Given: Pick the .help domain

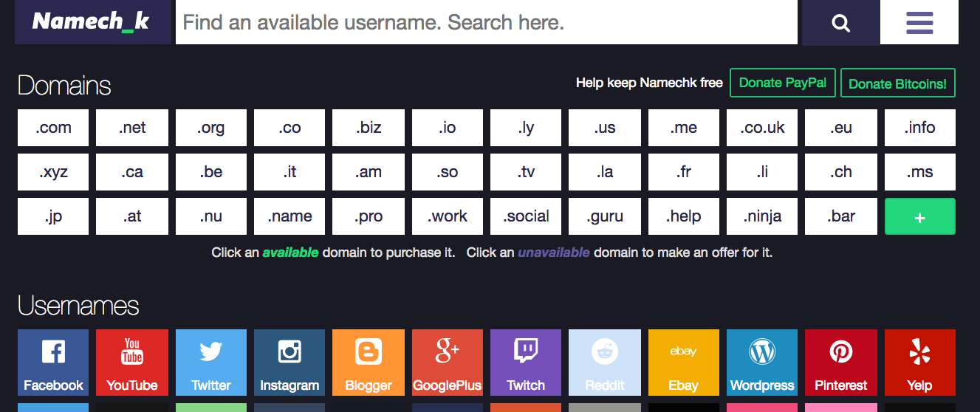Looking at the screenshot, I should tap(684, 216).
